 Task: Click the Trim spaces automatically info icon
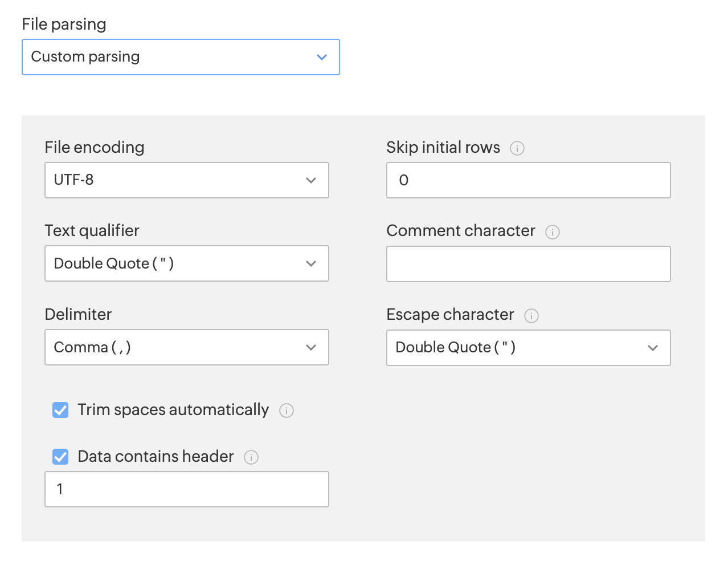click(x=287, y=411)
